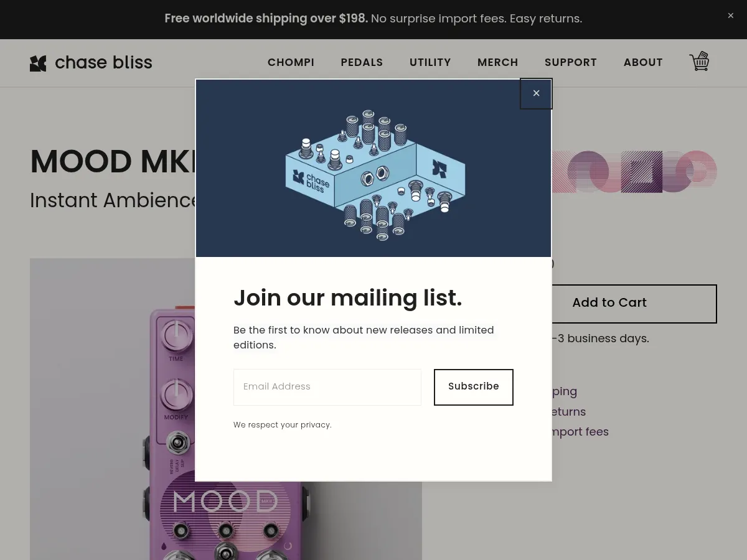
Task: Open the PEDALS navigation menu
Action: pos(362,62)
